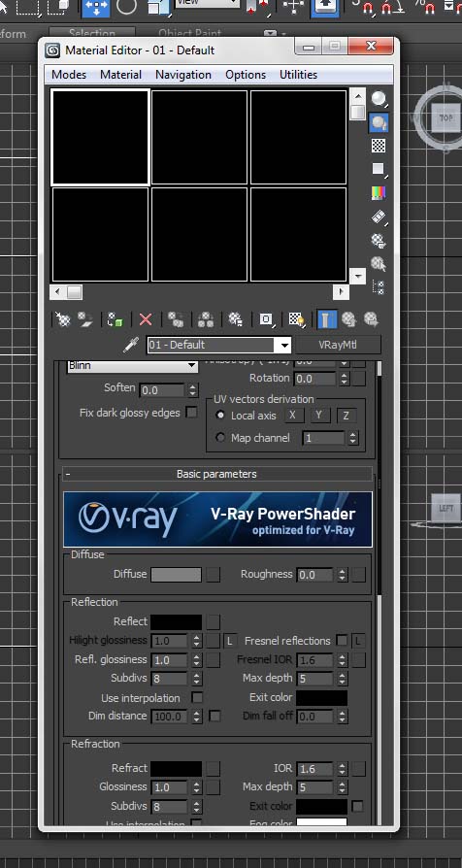The width and height of the screenshot is (462, 868).
Task: Open the Sample UV Tiling flyout
Action: [379, 169]
